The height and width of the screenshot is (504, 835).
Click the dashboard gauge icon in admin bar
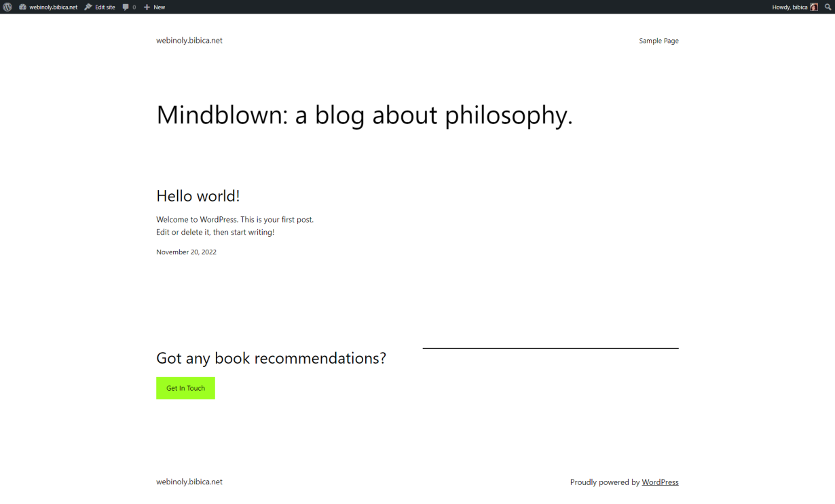(22, 7)
